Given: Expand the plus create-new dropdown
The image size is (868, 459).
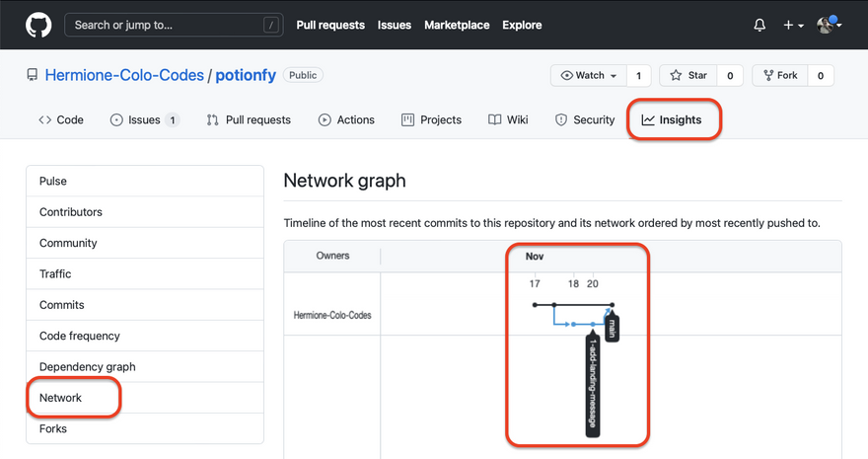Looking at the screenshot, I should click(793, 26).
